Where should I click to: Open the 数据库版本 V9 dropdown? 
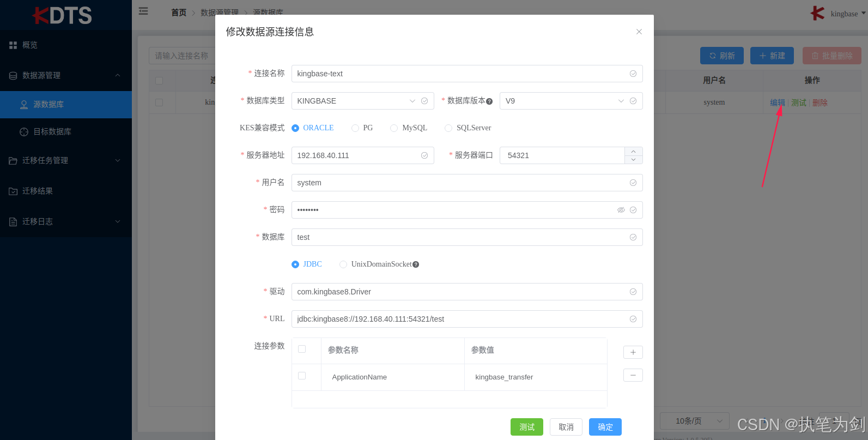571,101
